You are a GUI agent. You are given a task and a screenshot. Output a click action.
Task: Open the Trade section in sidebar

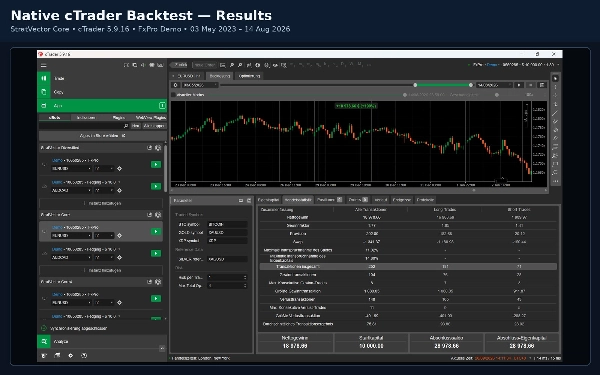(x=102, y=78)
